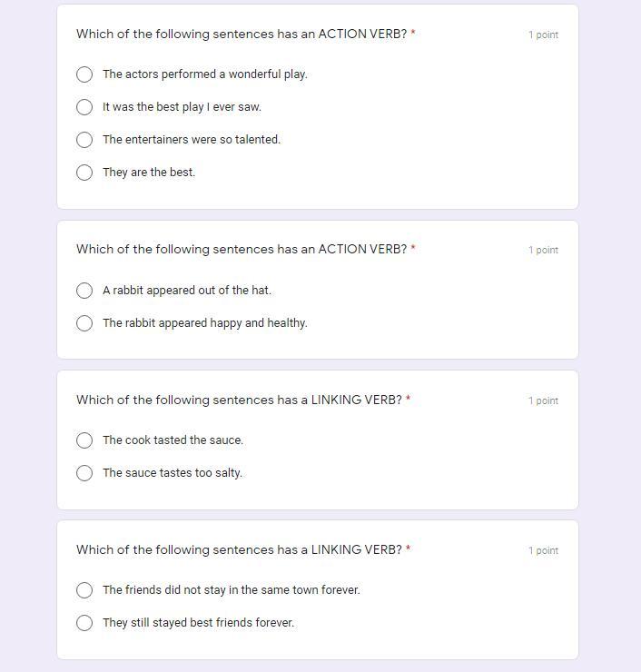Select 'The rabbit appeared happy and healthy.' radio button
Image resolution: width=641 pixels, height=672 pixels.
[x=84, y=323]
